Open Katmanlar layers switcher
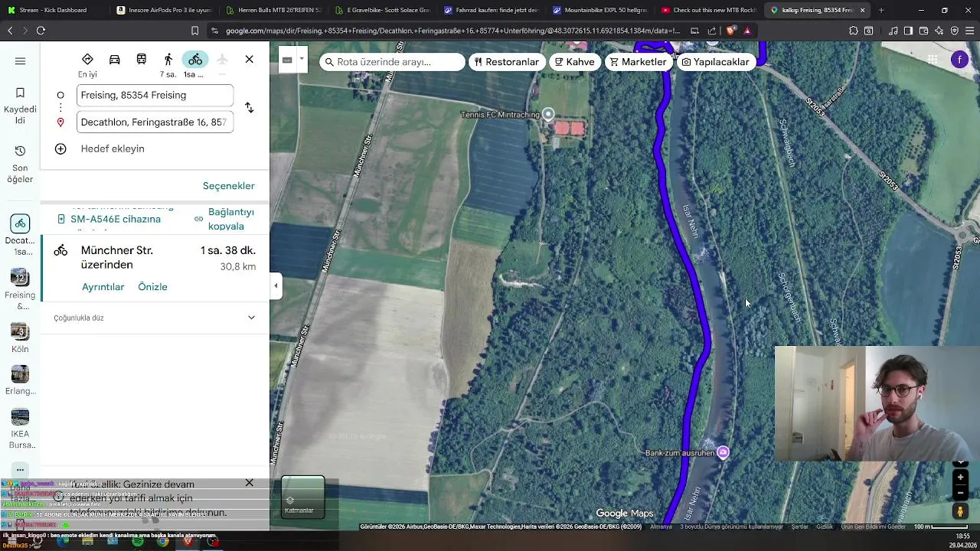The image size is (980, 551). [x=302, y=497]
